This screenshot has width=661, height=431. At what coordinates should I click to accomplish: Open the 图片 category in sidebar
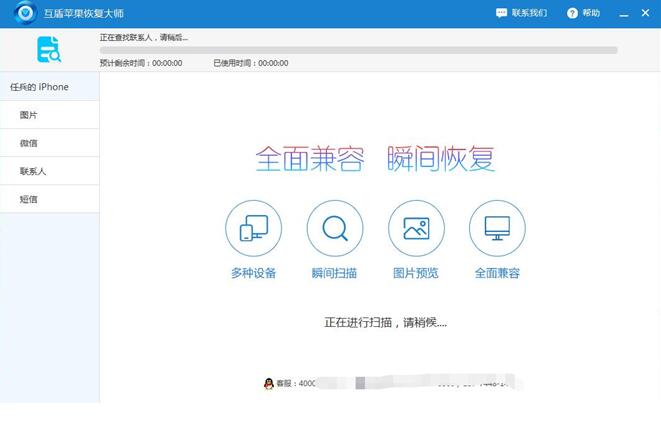pyautogui.click(x=50, y=115)
